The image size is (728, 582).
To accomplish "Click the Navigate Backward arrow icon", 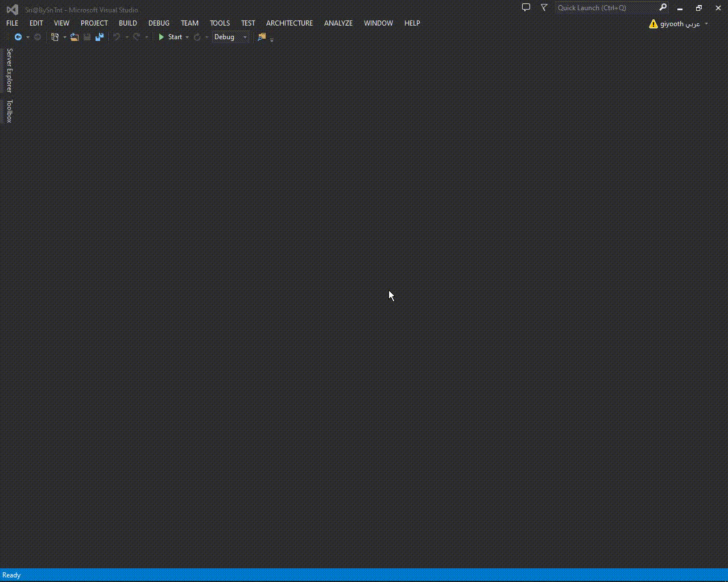I will (18, 37).
